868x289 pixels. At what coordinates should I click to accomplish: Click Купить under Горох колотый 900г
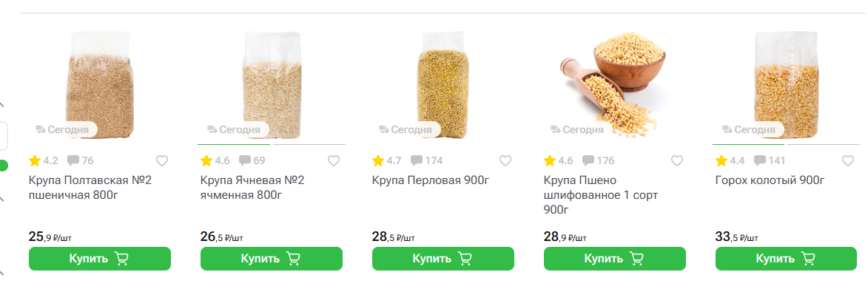tap(786, 259)
